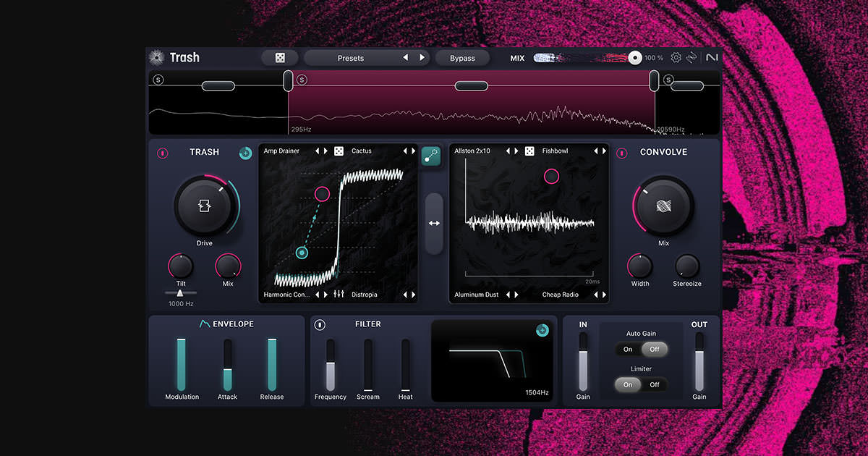Click the Convolve Mix knob

click(x=663, y=206)
